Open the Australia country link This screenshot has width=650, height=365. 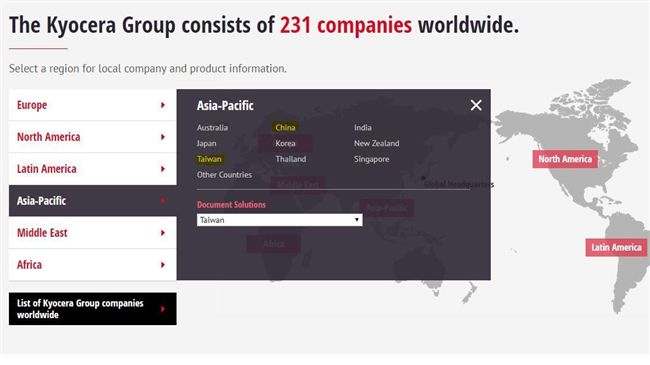tap(212, 127)
